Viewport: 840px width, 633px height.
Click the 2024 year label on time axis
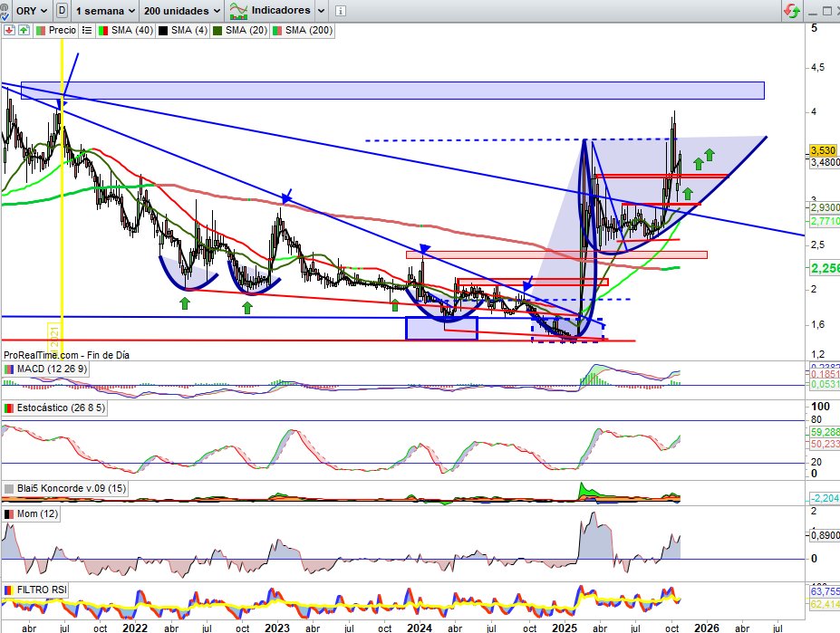pos(420,628)
